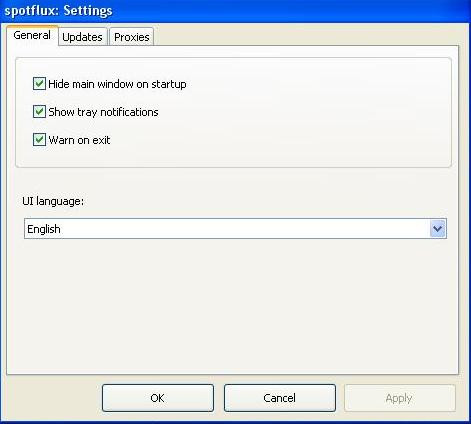Select the English language field

(x=235, y=229)
